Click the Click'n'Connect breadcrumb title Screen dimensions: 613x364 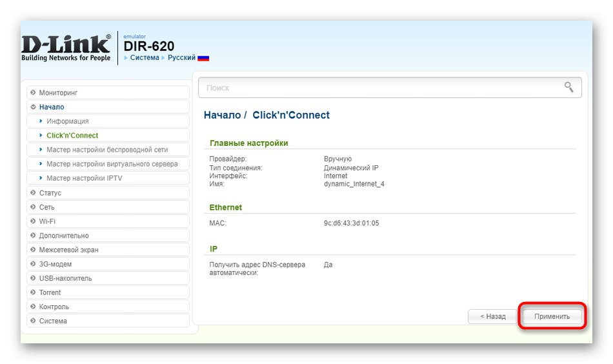(x=291, y=115)
